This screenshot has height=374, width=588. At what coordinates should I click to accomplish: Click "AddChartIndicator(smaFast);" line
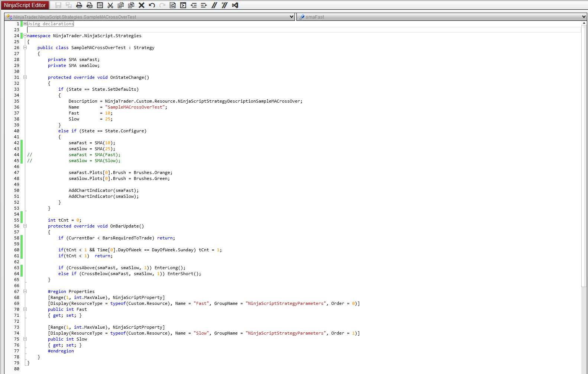coord(104,190)
